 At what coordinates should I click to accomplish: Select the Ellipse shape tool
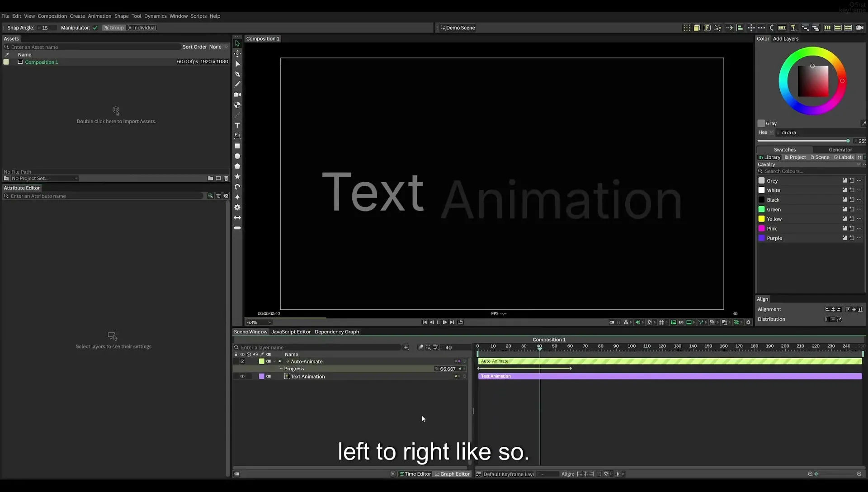click(x=237, y=156)
